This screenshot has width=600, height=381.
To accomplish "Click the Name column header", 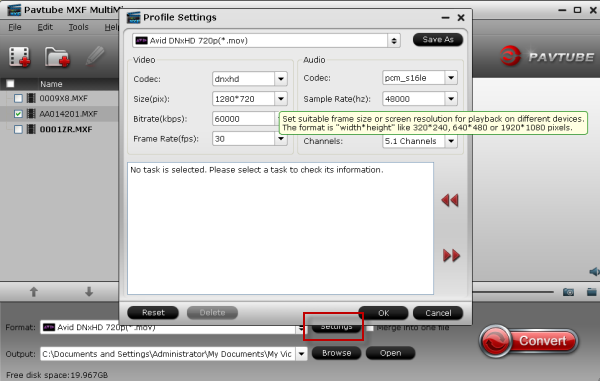I will 51,84.
